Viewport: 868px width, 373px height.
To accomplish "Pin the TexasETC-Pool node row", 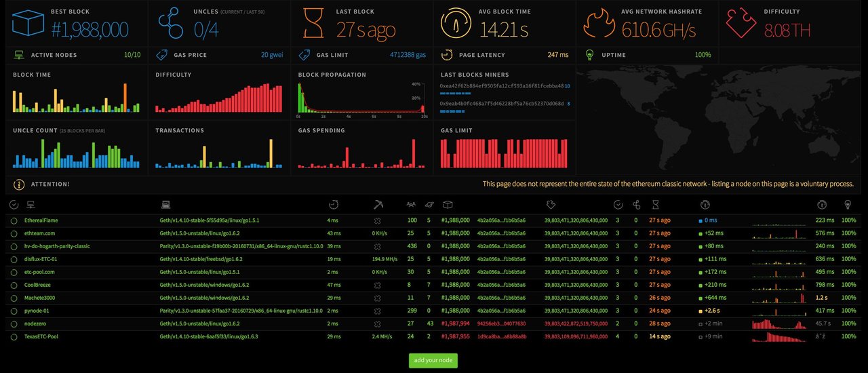I will pos(14,336).
